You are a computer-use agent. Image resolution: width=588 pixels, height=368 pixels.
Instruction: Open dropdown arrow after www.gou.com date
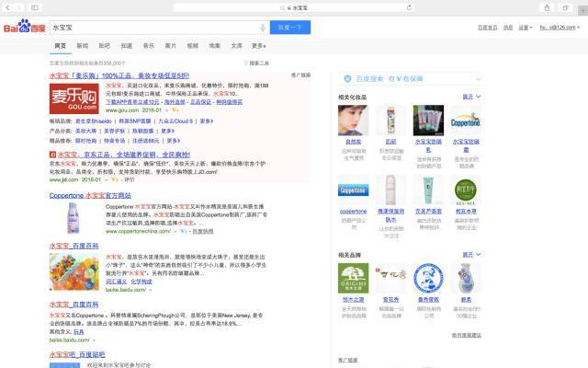coord(166,110)
